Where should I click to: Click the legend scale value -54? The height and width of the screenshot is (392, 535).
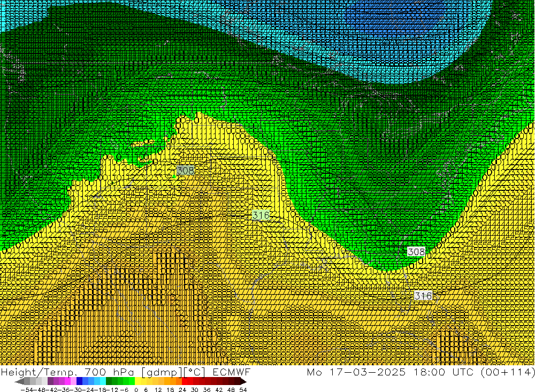point(27,390)
